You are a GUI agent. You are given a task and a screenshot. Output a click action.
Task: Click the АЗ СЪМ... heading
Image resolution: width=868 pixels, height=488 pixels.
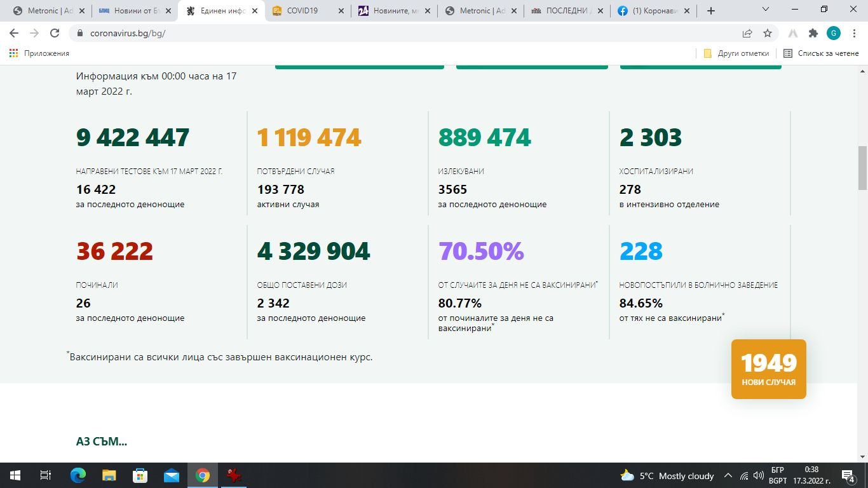[x=102, y=442]
